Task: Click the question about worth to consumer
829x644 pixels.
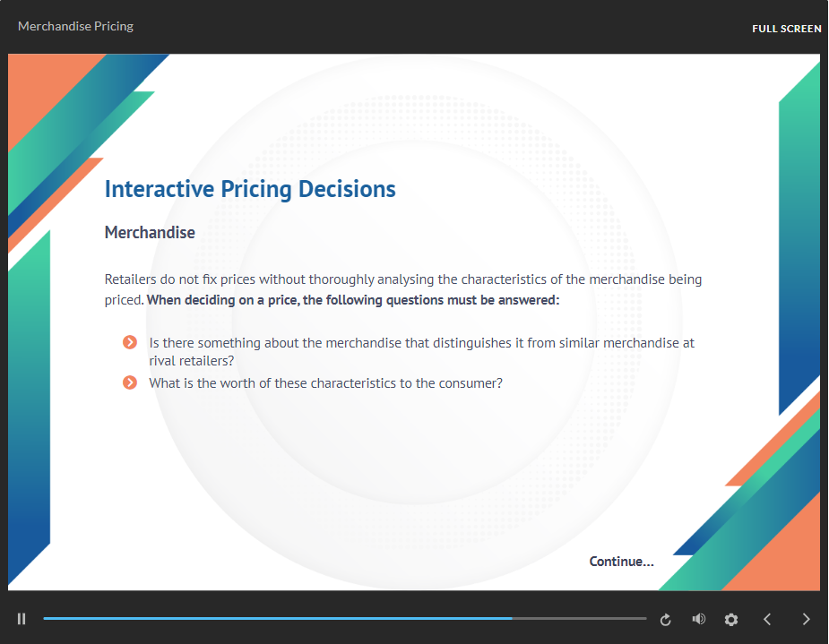Action: 325,383
